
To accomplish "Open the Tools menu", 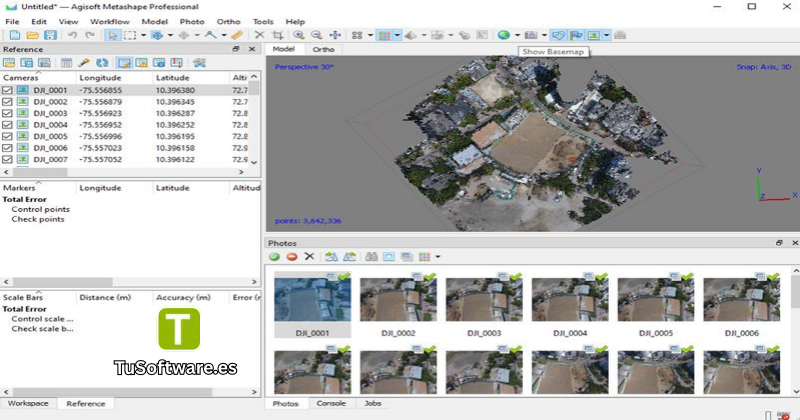I will [263, 21].
